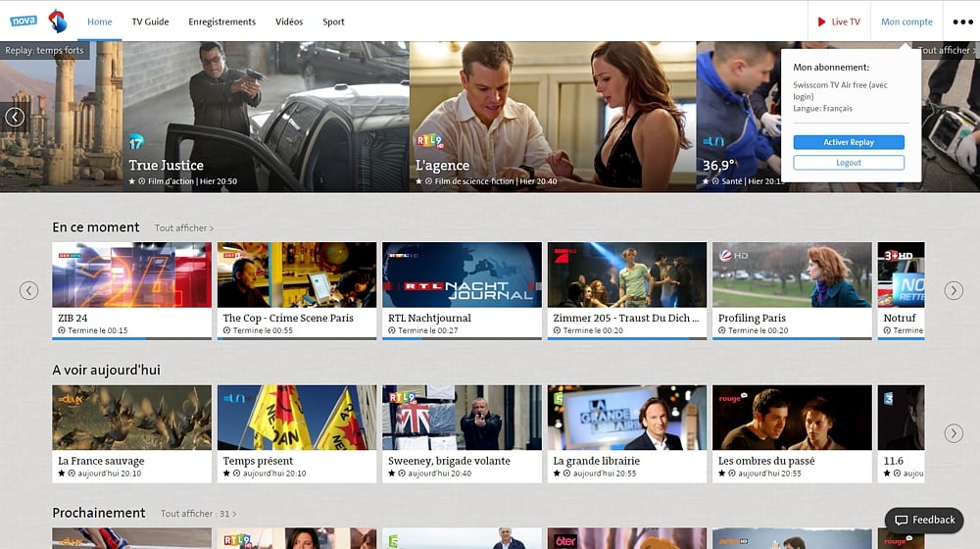Open The Cop - Crime Scene Paris thumbnail
The image size is (980, 549).
click(297, 275)
